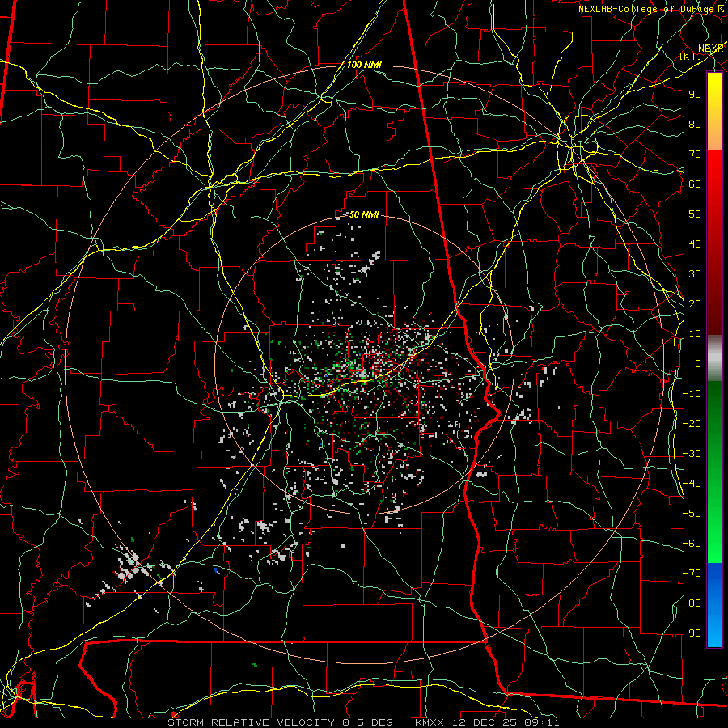Image resolution: width=728 pixels, height=728 pixels.
Task: Click the "60" colorbar scale label
Action: [x=695, y=184]
